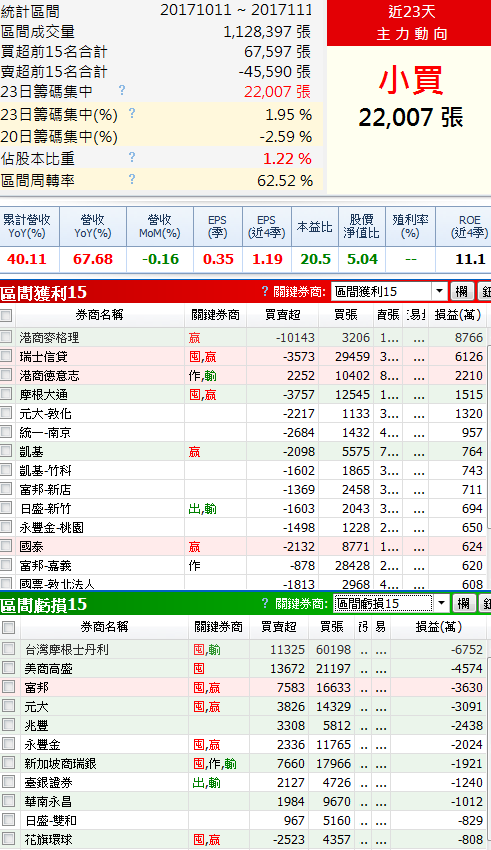Check the box for 台灣摩根士丹利
This screenshot has width=491, height=850.
click(x=8, y=648)
